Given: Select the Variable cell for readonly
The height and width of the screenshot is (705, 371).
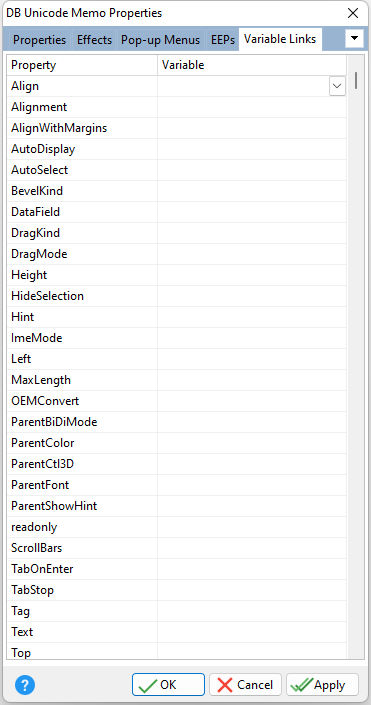Looking at the screenshot, I should [252, 527].
